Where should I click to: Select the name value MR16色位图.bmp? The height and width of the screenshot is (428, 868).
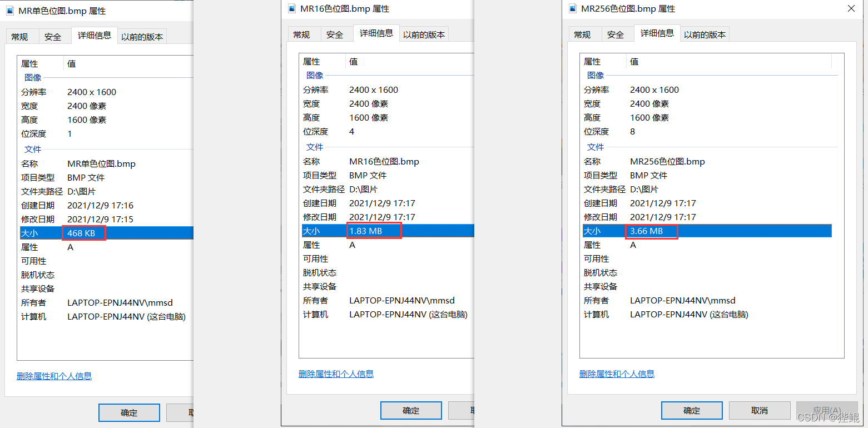[x=384, y=162]
